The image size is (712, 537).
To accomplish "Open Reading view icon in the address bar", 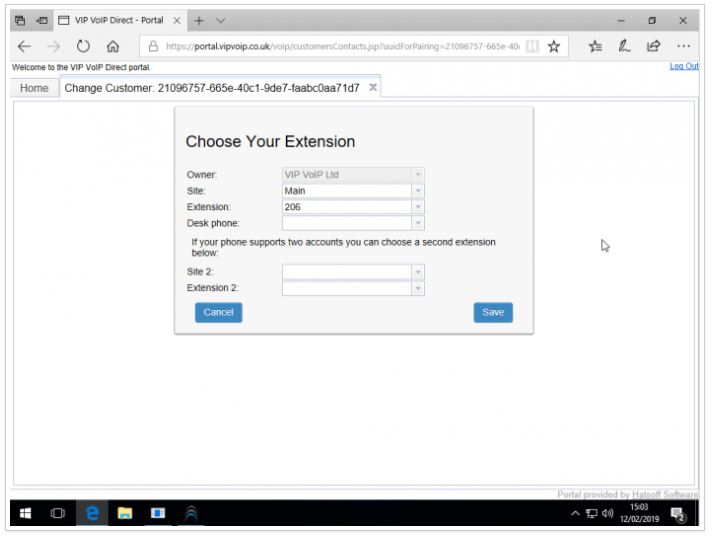I will point(532,46).
